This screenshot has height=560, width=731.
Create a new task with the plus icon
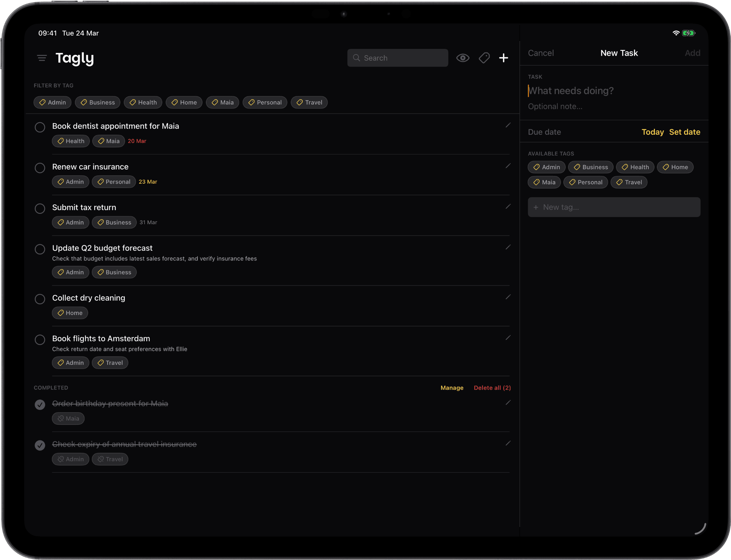tap(503, 58)
